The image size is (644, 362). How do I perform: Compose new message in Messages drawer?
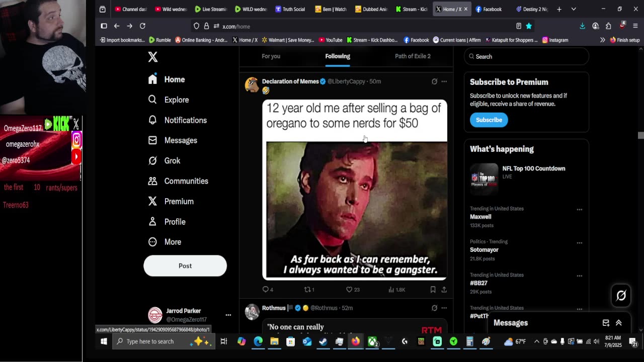pyautogui.click(x=606, y=323)
